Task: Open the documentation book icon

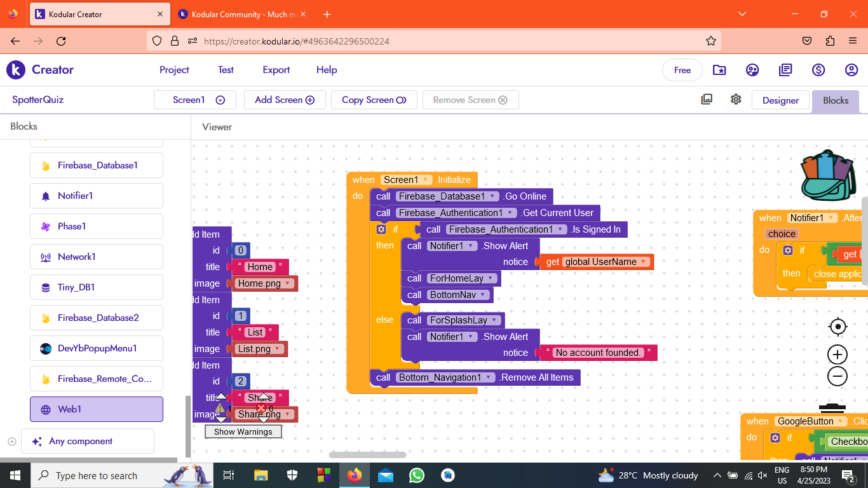Action: click(x=785, y=70)
